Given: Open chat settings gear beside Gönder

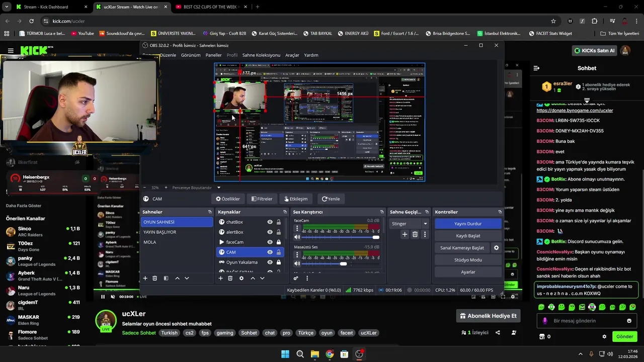Looking at the screenshot, I should point(604,337).
